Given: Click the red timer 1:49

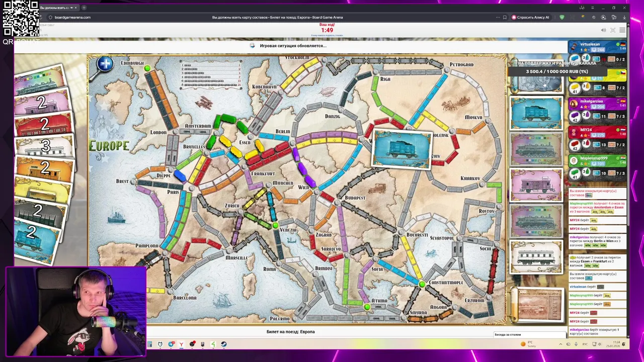Looking at the screenshot, I should pyautogui.click(x=327, y=30).
